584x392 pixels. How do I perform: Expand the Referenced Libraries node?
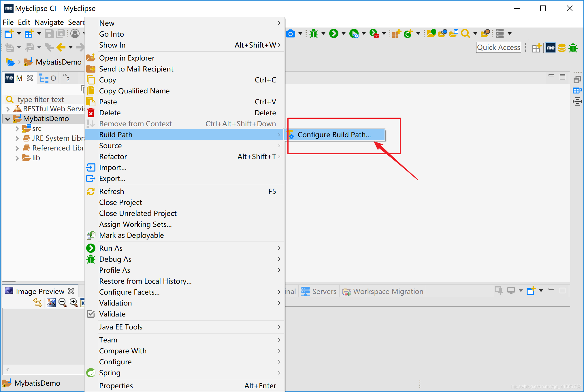tap(17, 148)
